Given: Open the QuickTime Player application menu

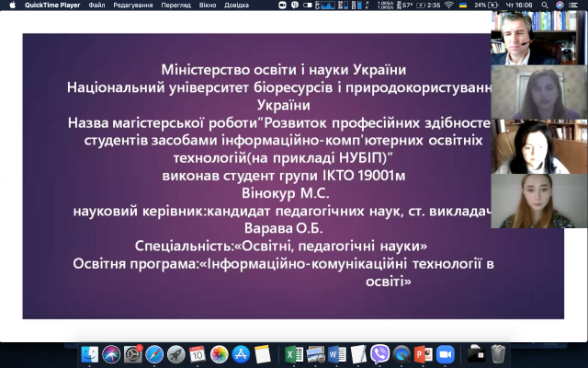Looking at the screenshot, I should 52,5.
